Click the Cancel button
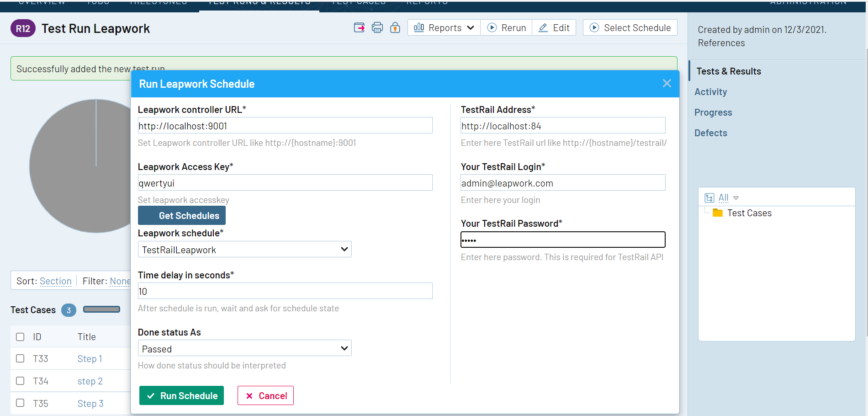This screenshot has height=416, width=868. (x=265, y=395)
